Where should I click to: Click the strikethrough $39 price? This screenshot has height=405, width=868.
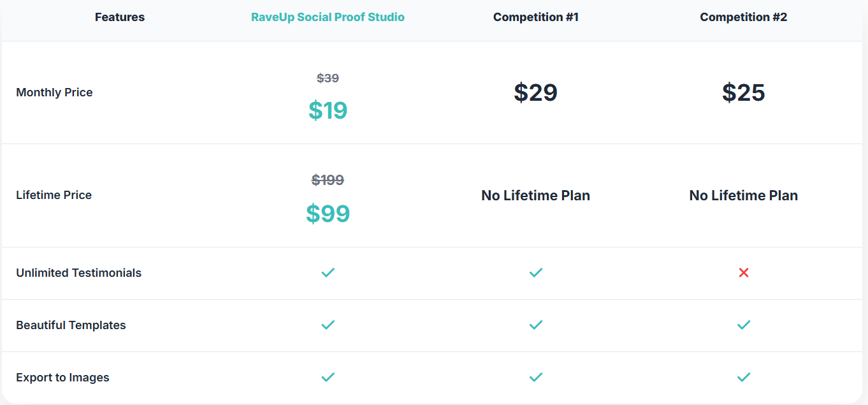328,78
